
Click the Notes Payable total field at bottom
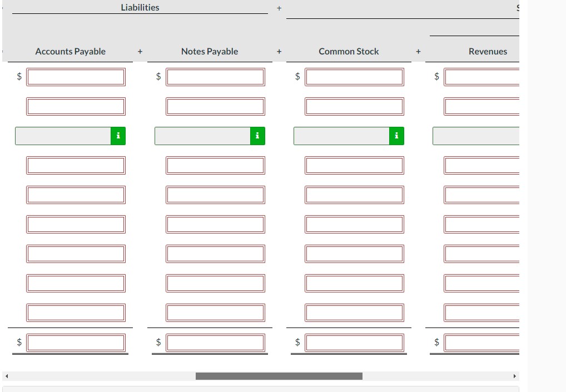[x=216, y=343]
